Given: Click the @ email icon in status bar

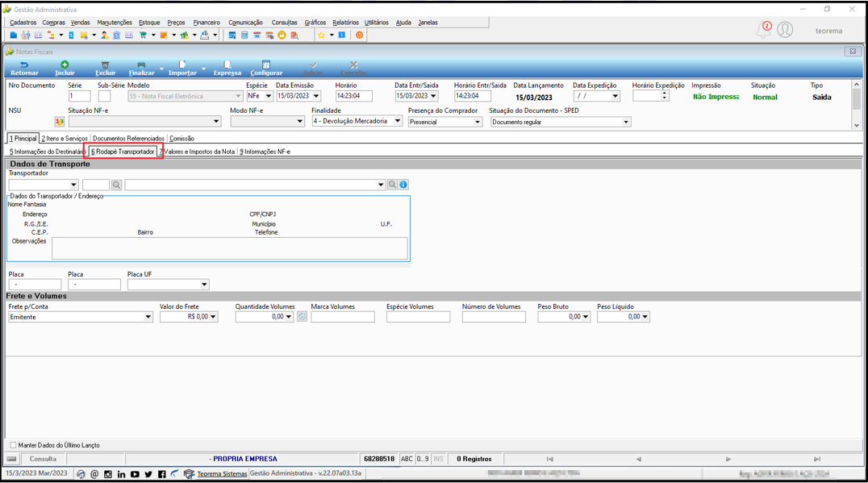Looking at the screenshot, I should [x=94, y=474].
